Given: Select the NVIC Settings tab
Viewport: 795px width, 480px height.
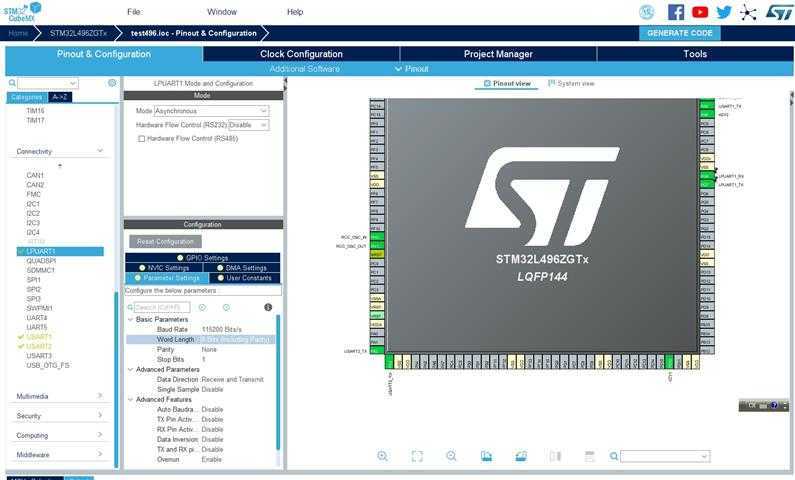Looking at the screenshot, I should click(164, 268).
